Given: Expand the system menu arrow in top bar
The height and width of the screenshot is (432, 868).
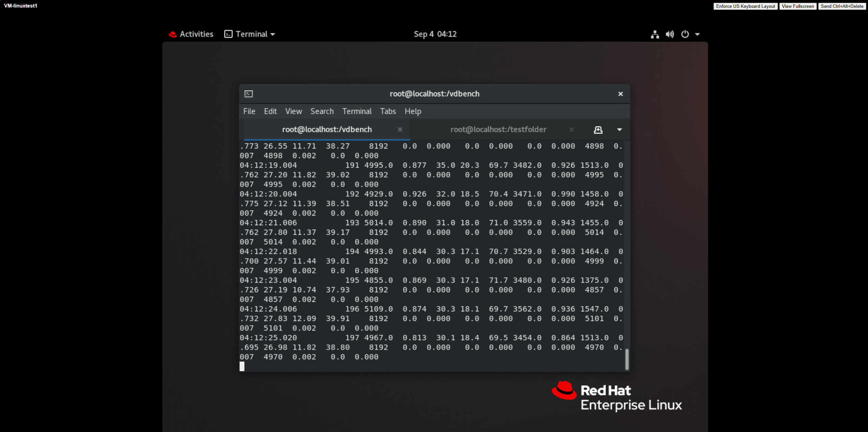Looking at the screenshot, I should (697, 34).
